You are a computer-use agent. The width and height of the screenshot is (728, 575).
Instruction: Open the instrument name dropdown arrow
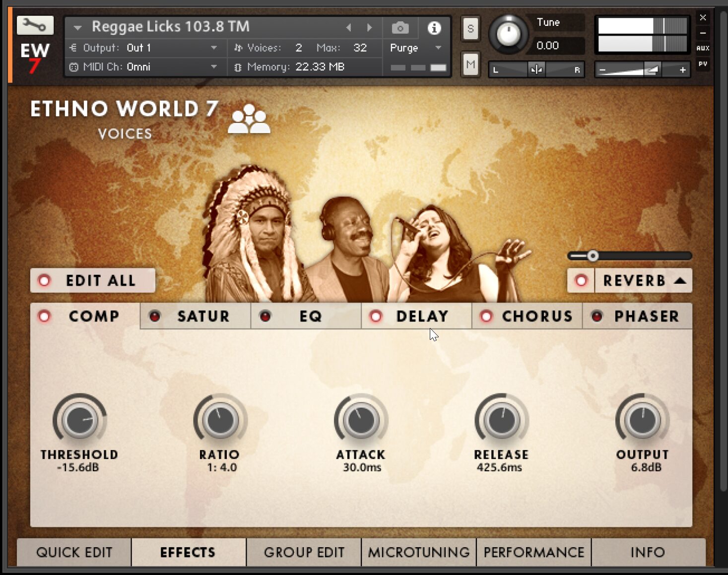click(x=77, y=27)
